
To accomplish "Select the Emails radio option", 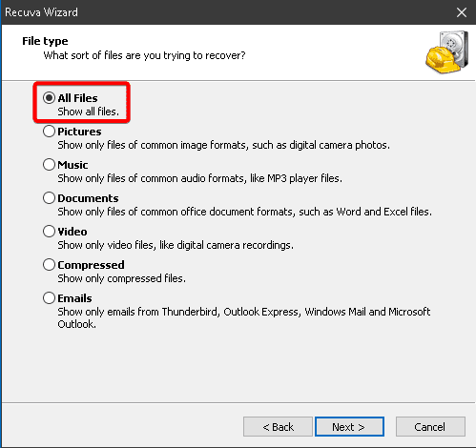I will click(x=49, y=298).
